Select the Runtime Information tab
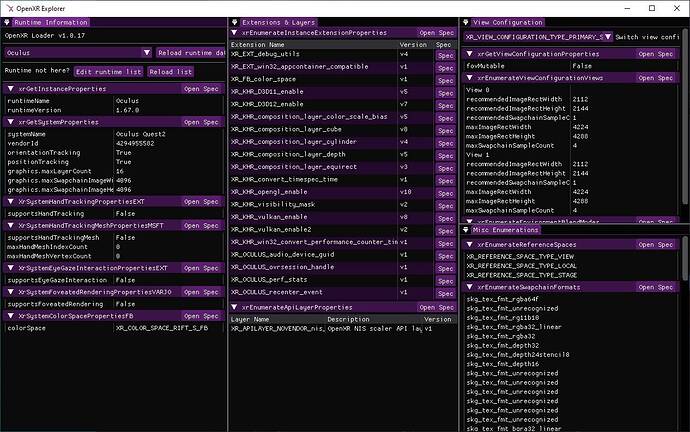This screenshot has width=690, height=432. tap(51, 22)
